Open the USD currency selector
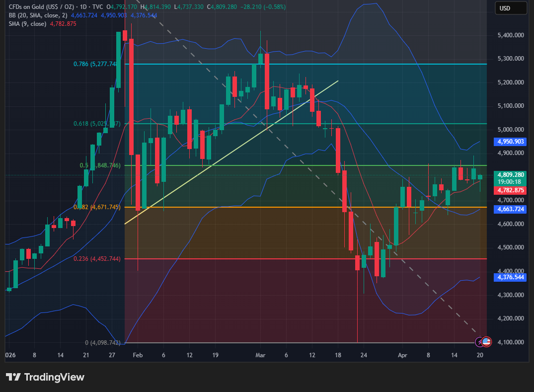534x392 pixels. tap(511, 8)
